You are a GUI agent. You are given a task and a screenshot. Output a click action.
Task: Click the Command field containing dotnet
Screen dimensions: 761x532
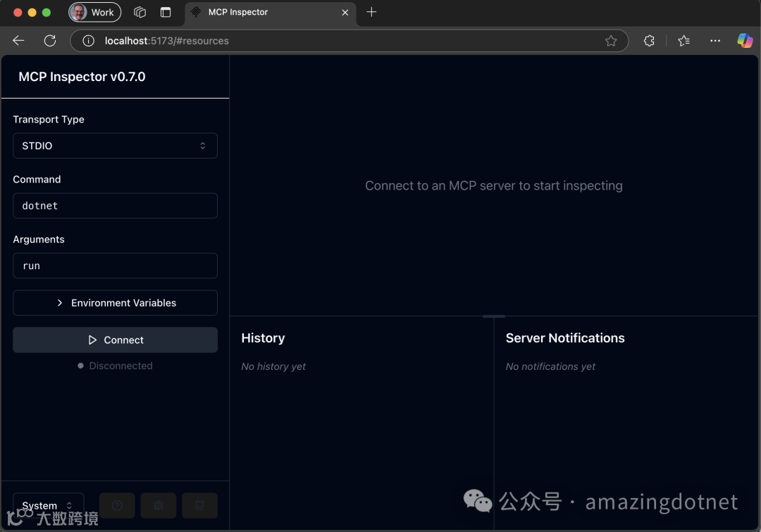click(x=115, y=206)
